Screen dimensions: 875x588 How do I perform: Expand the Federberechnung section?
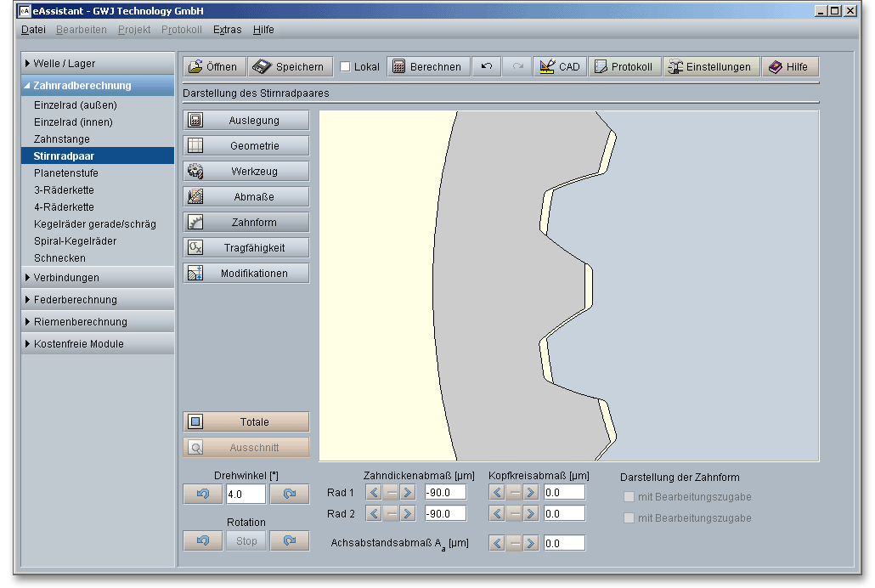click(98, 300)
